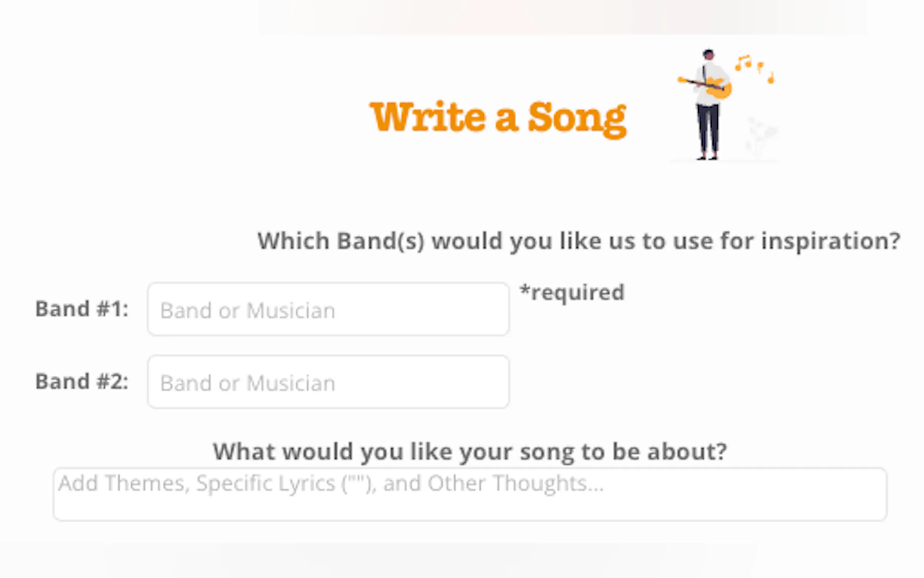Click the blurred banner at page top

pos(562,17)
